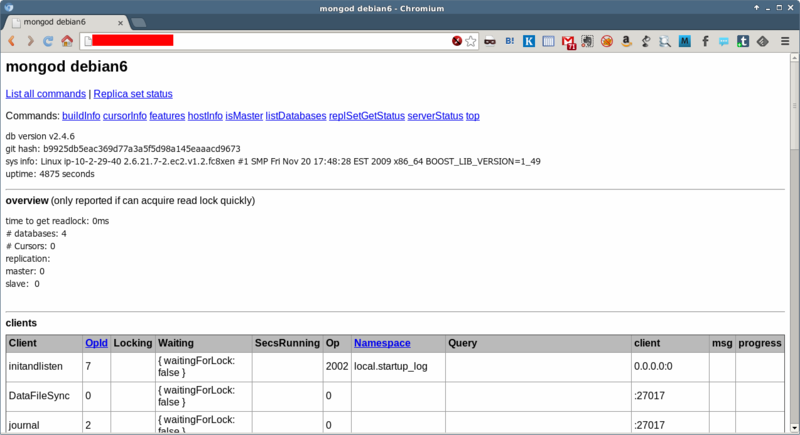Click the uptime: 4875 seconds text
The width and height of the screenshot is (800, 435).
(50, 174)
